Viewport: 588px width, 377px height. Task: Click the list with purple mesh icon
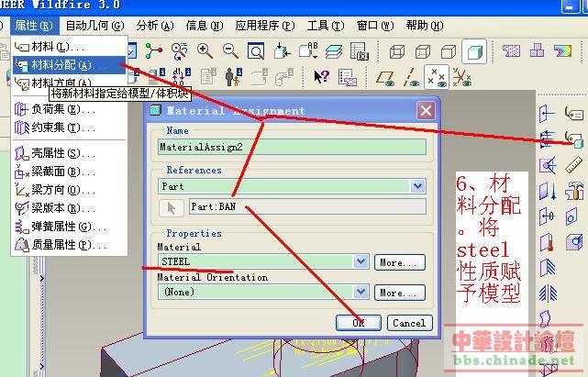pos(348,77)
